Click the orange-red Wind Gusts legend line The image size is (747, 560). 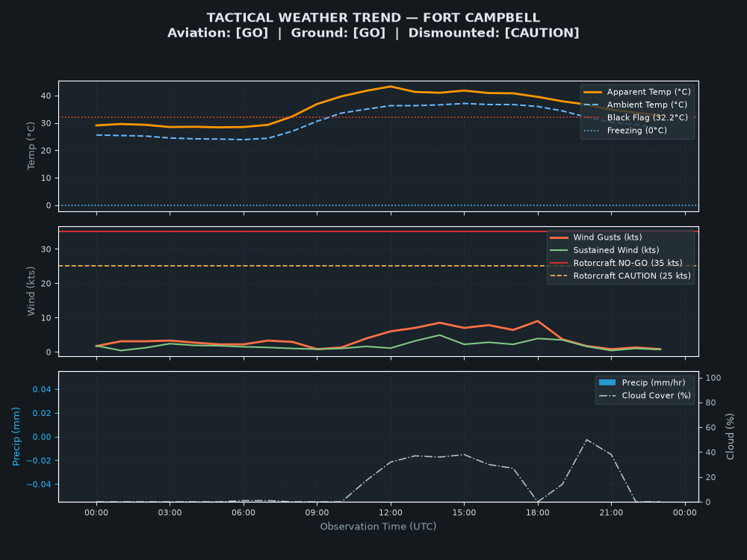click(559, 237)
